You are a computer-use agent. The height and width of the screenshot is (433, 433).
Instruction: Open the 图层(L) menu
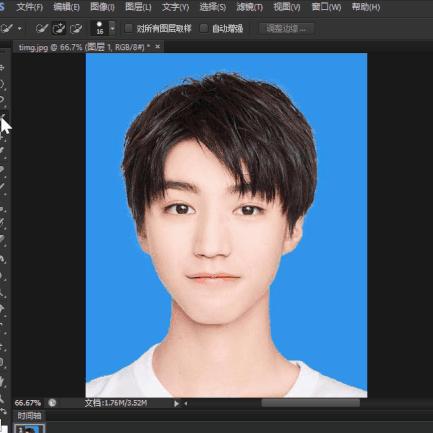[x=138, y=7]
